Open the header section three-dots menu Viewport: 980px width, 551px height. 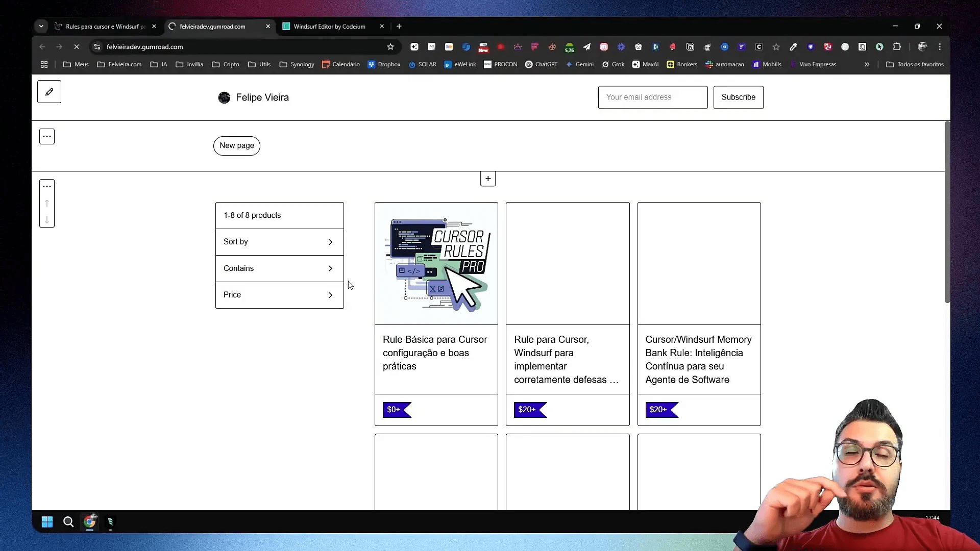[x=47, y=136]
